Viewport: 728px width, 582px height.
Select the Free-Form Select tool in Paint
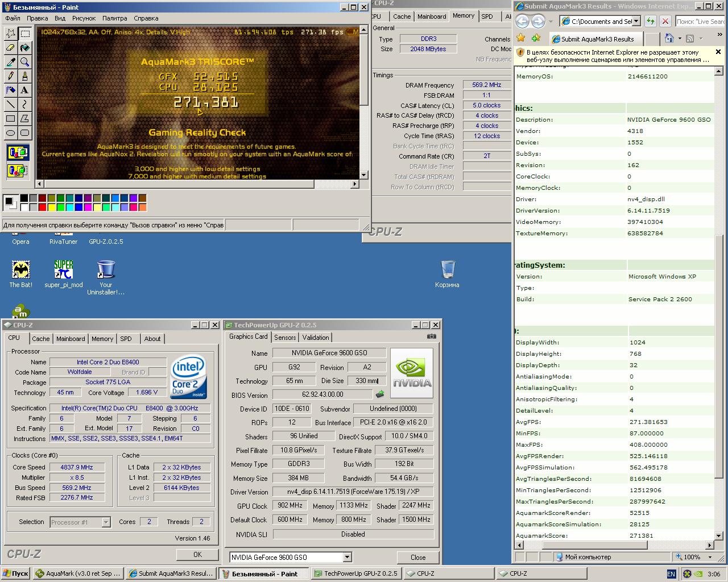(11, 34)
